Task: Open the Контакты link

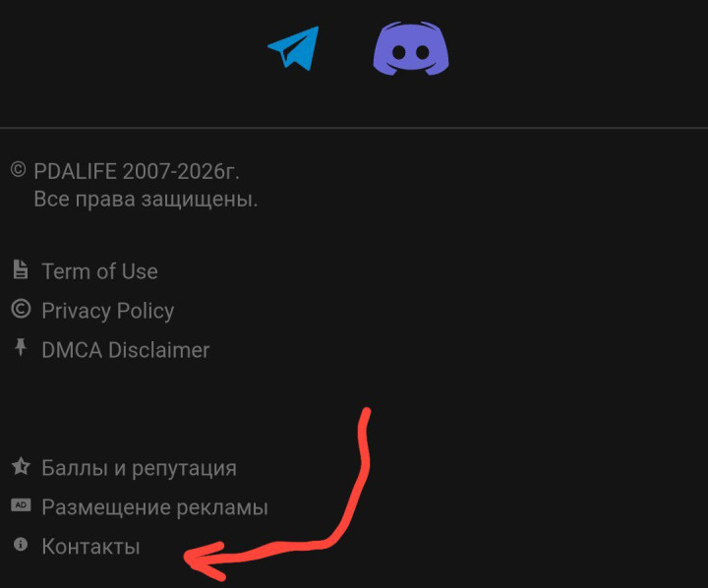Action: tap(90, 547)
